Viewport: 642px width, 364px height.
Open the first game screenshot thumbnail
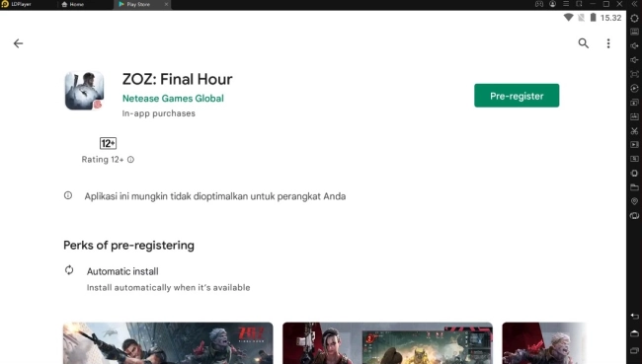pyautogui.click(x=168, y=343)
